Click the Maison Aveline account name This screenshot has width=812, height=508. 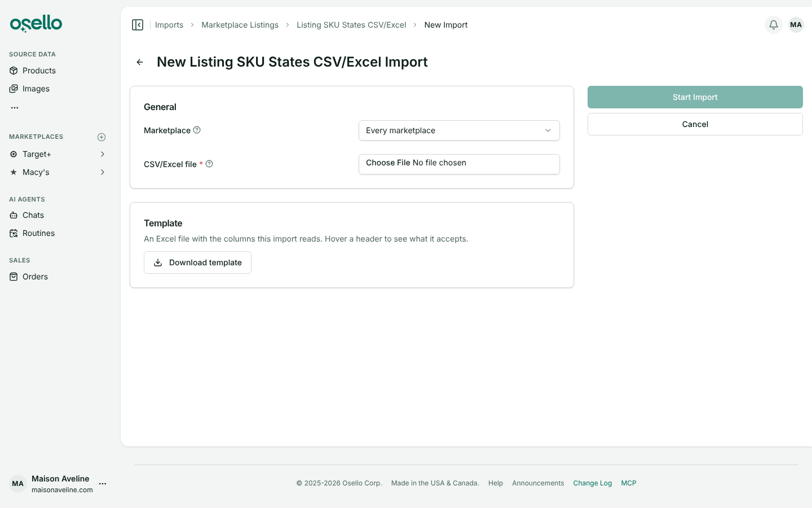(x=60, y=479)
